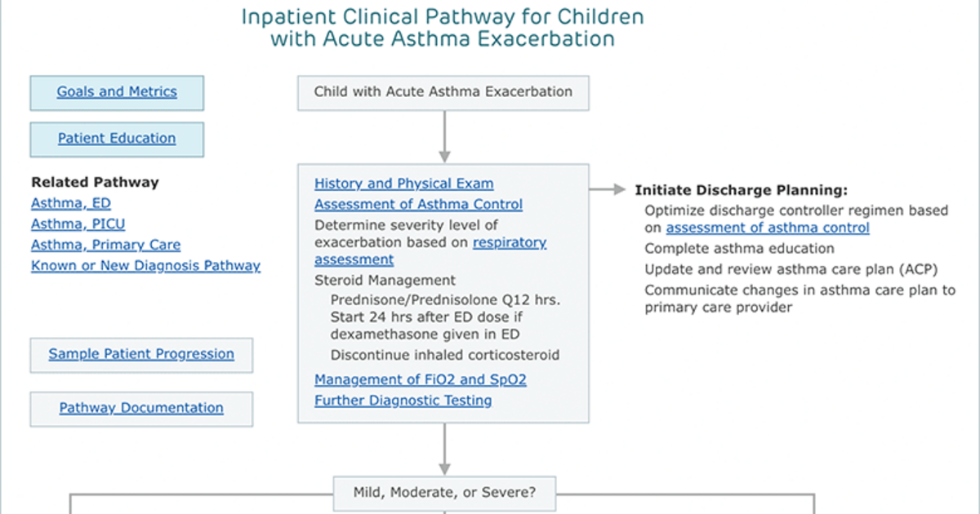Image resolution: width=980 pixels, height=514 pixels.
Task: Open the Further Diagnostic Testing link
Action: (x=403, y=400)
